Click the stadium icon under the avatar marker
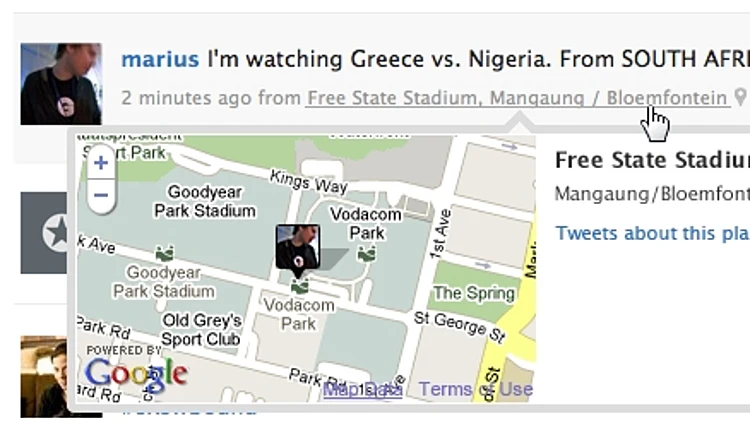Viewport: 750px width, 422px height. (297, 286)
